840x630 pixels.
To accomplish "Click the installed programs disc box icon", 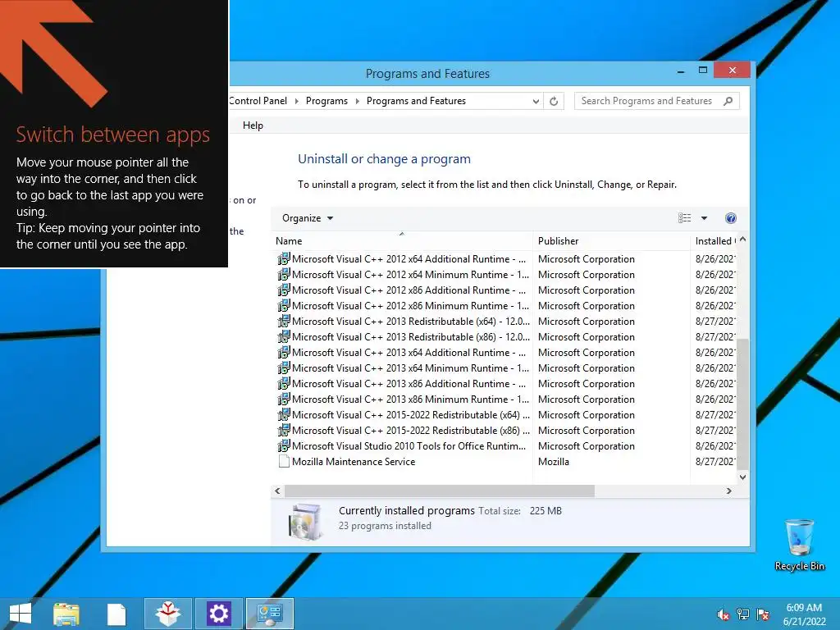I will pyautogui.click(x=305, y=521).
